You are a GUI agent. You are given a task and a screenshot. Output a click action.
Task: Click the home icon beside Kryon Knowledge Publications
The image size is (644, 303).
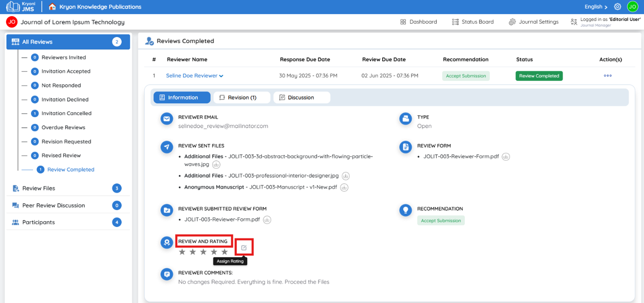click(52, 6)
